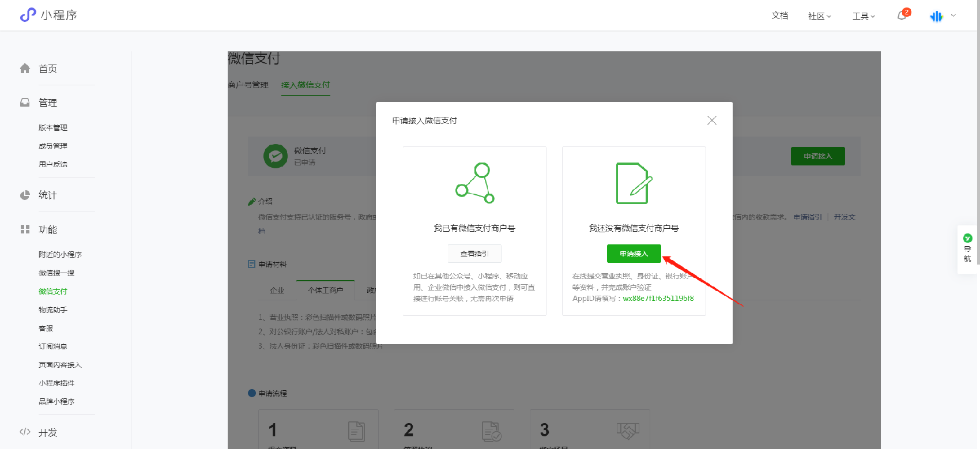Click the 功能 grid icon
The height and width of the screenshot is (449, 980).
pyautogui.click(x=25, y=229)
